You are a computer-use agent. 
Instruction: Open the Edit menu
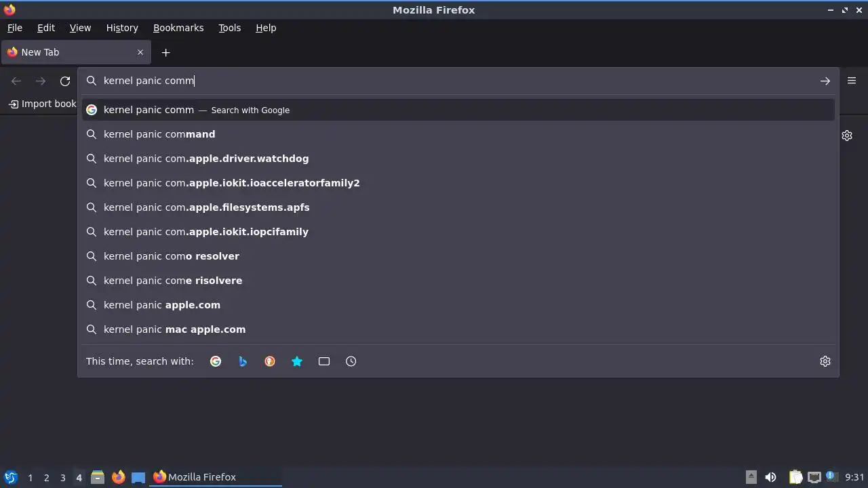coord(46,28)
